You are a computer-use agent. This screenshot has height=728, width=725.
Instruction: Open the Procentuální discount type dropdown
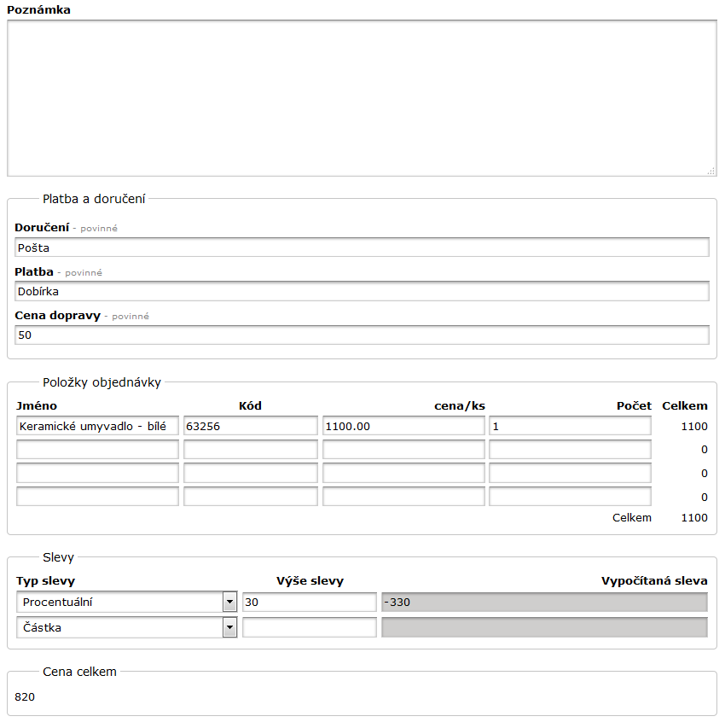click(x=126, y=603)
